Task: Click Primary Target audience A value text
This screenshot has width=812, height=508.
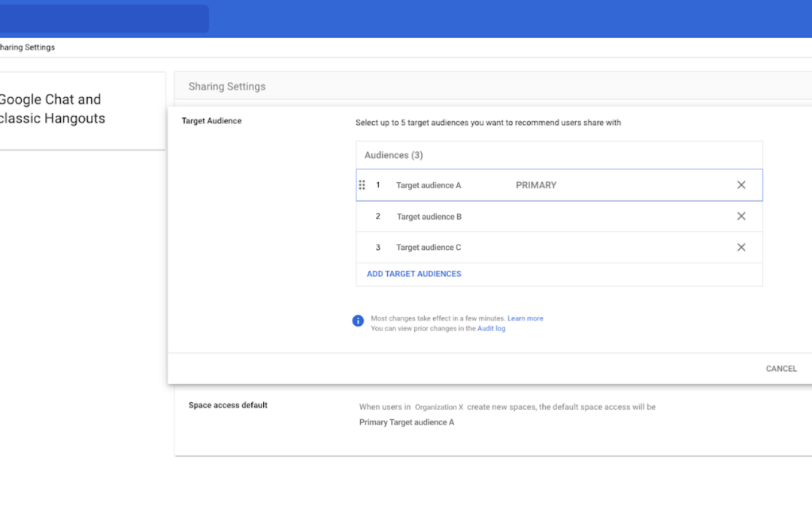Action: pos(407,422)
